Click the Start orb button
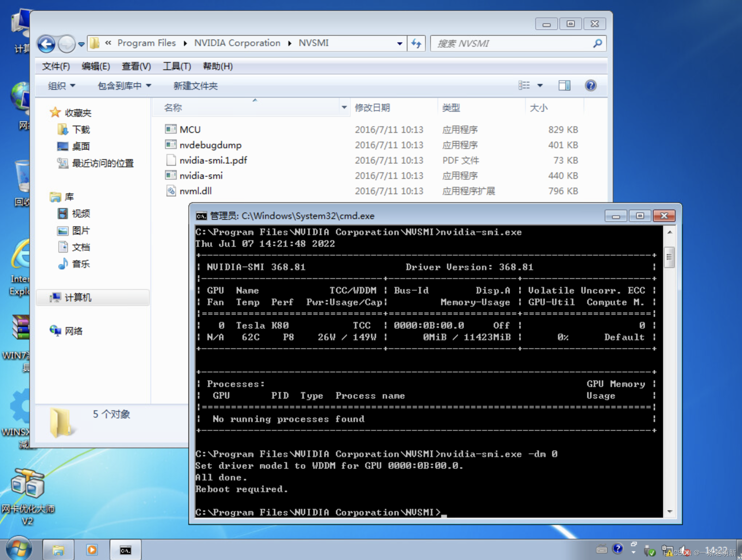The width and height of the screenshot is (742, 560). (18, 549)
